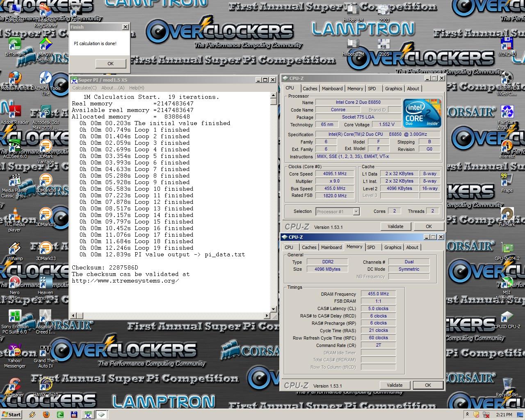Screen dimensions: 525x420
Task: Open Media Player Classic desktop icon
Action: [15, 185]
